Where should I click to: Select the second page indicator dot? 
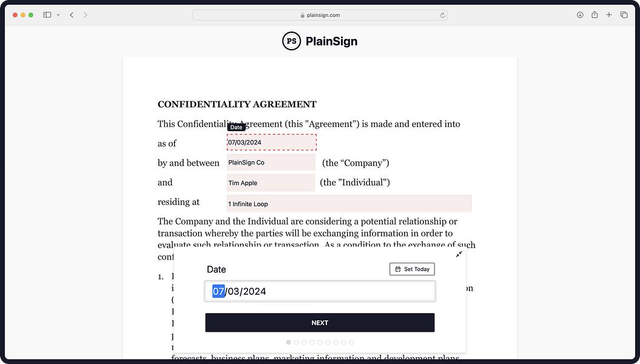(296, 342)
